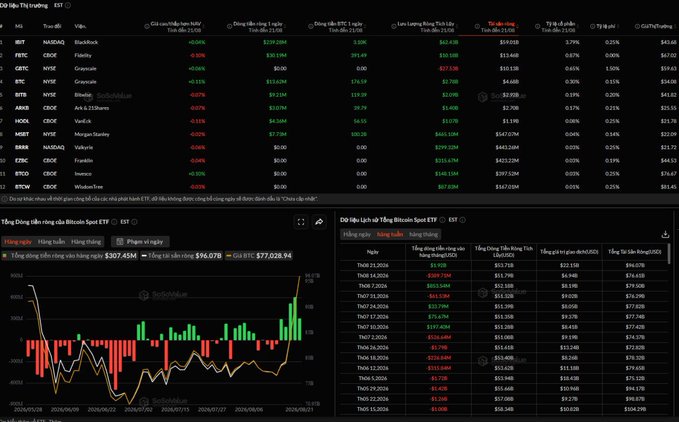Open ARKB Ark & 21Shares ETF row
679x422 pixels.
(x=340, y=108)
